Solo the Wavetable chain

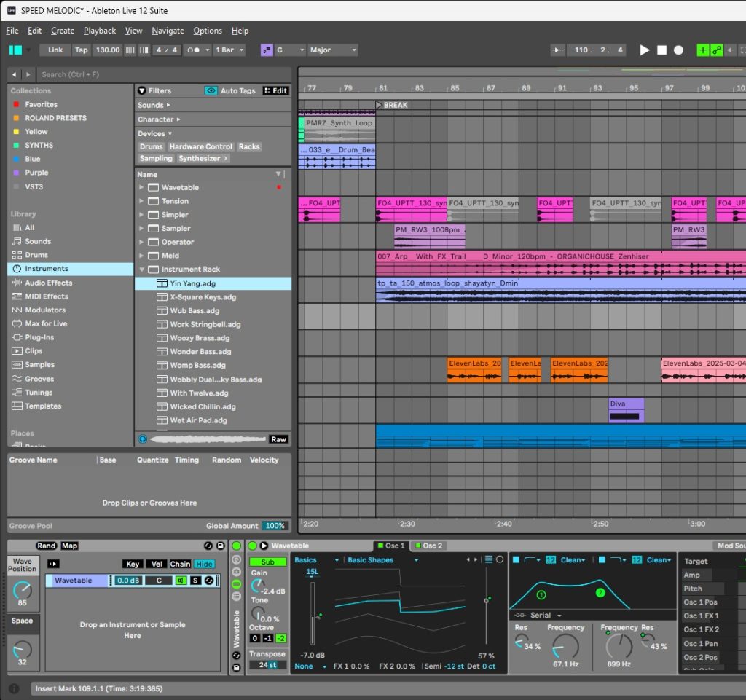195,581
